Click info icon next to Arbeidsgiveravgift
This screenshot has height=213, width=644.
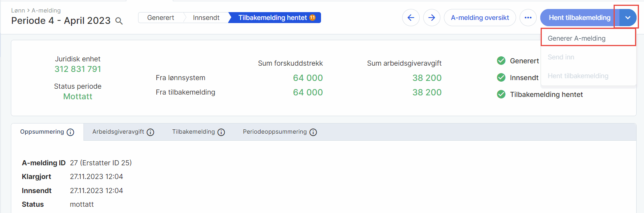[x=151, y=132]
